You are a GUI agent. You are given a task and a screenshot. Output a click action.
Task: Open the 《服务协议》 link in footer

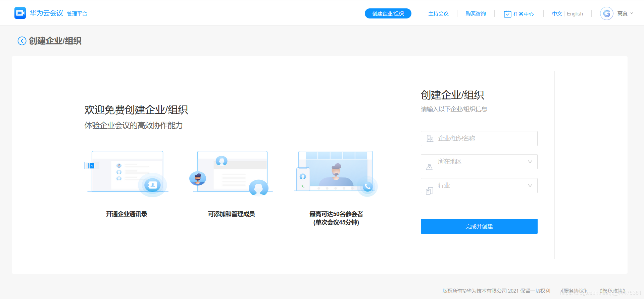pos(574,291)
